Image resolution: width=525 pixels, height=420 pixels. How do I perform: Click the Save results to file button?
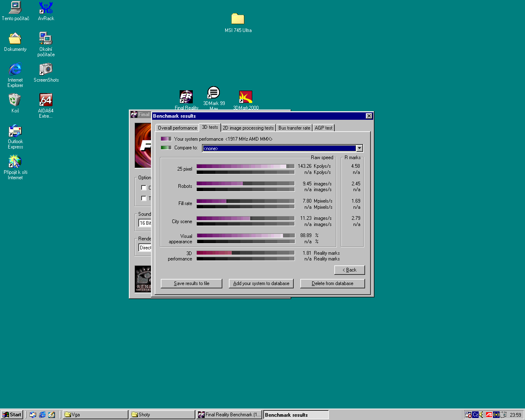[x=192, y=283]
